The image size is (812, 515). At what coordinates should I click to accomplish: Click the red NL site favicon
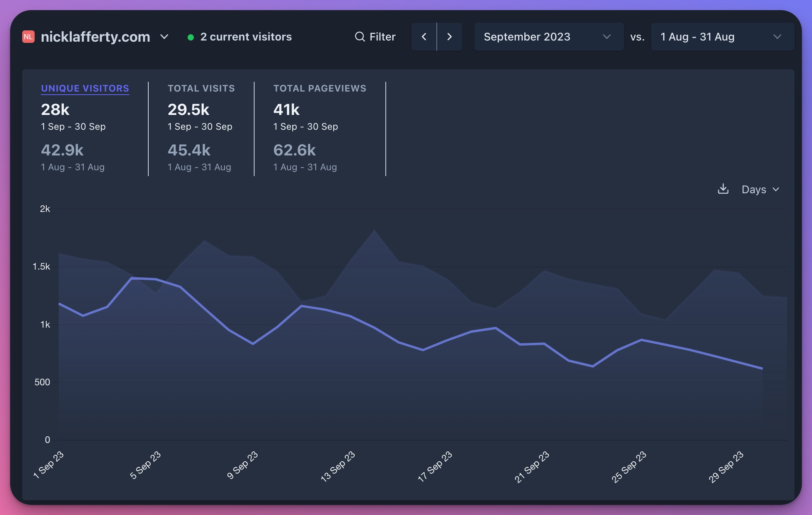click(28, 37)
